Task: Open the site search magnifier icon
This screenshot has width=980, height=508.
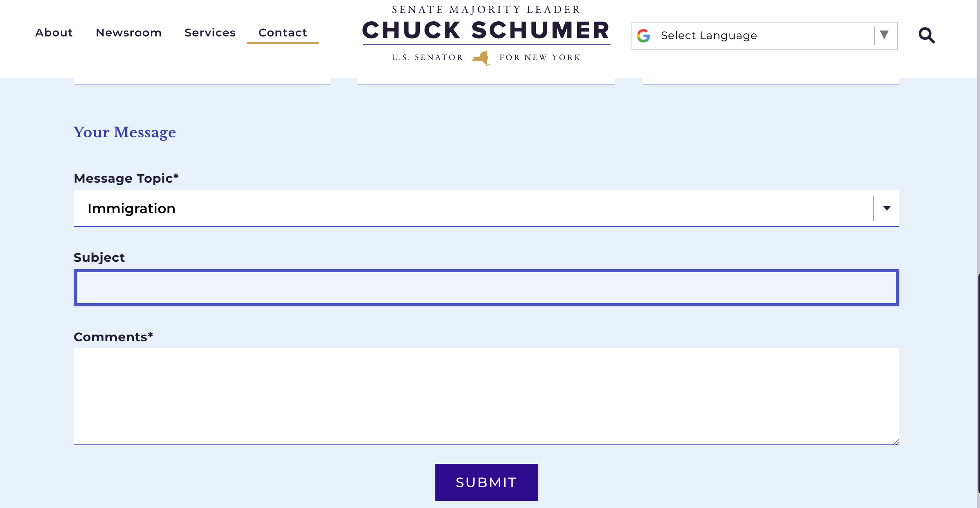Action: pos(927,35)
